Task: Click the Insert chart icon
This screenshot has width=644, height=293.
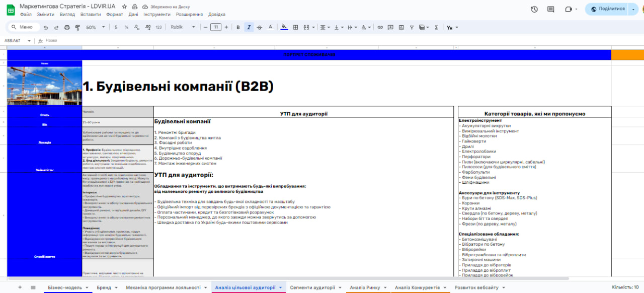Action: pyautogui.click(x=401, y=27)
